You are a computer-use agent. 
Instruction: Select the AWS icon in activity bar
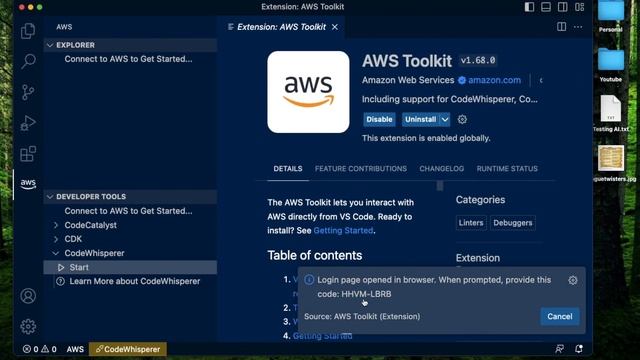click(28, 184)
